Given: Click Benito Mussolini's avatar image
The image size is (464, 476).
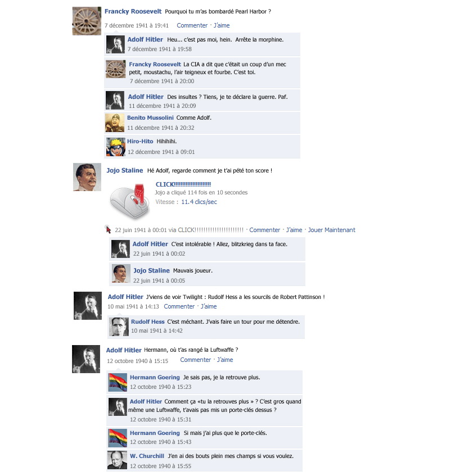Looking at the screenshot, I should pos(115,123).
